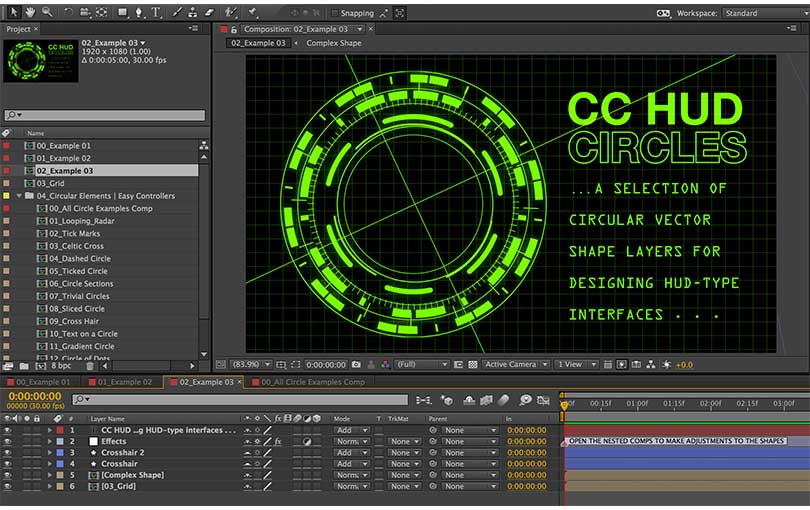Image resolution: width=810 pixels, height=510 pixels.
Task: Select 01_Looping_Radar comp in Project panel
Action: pyautogui.click(x=81, y=221)
